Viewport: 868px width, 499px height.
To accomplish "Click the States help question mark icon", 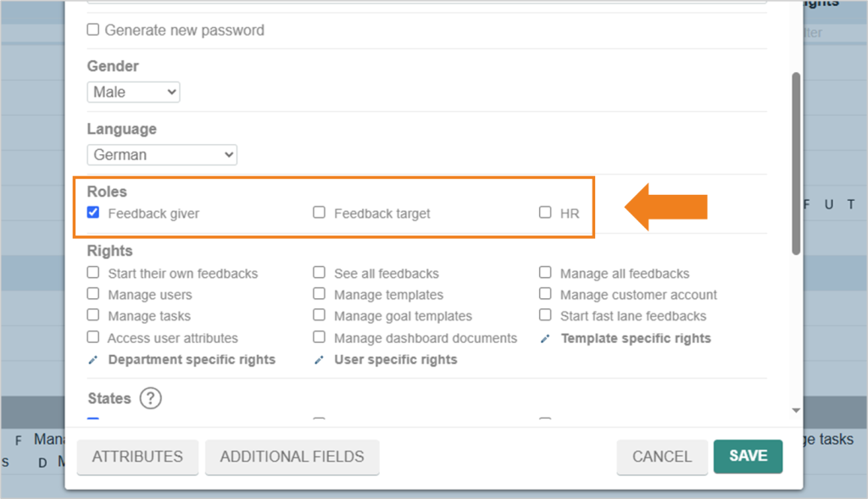I will (x=151, y=398).
